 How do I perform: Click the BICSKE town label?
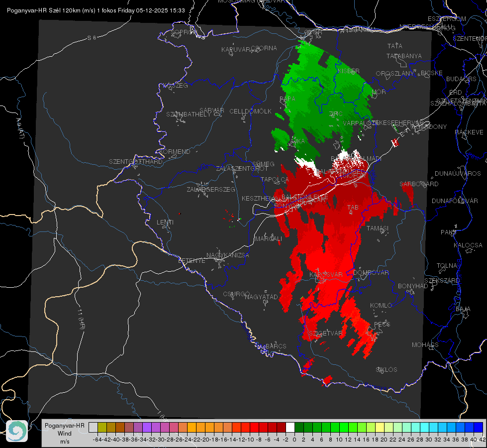432,73
